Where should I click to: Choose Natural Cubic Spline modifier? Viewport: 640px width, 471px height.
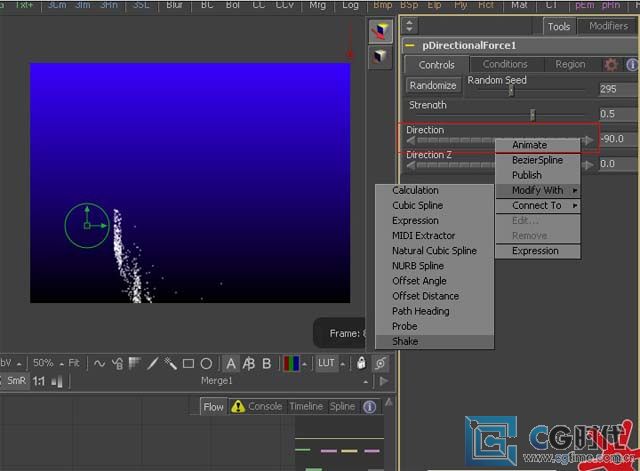(x=435, y=251)
